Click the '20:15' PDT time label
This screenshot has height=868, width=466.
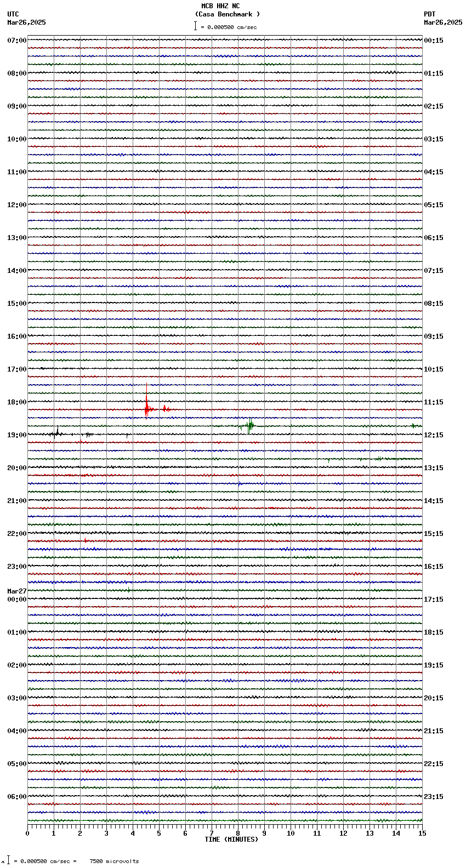pyautogui.click(x=434, y=698)
